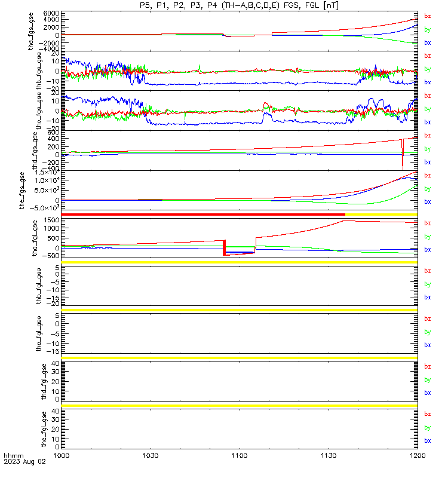Viewport: 448px width, 478px height.
Task: Click the by legend label of thc_fgl_gse panel
Action: [x=428, y=332]
